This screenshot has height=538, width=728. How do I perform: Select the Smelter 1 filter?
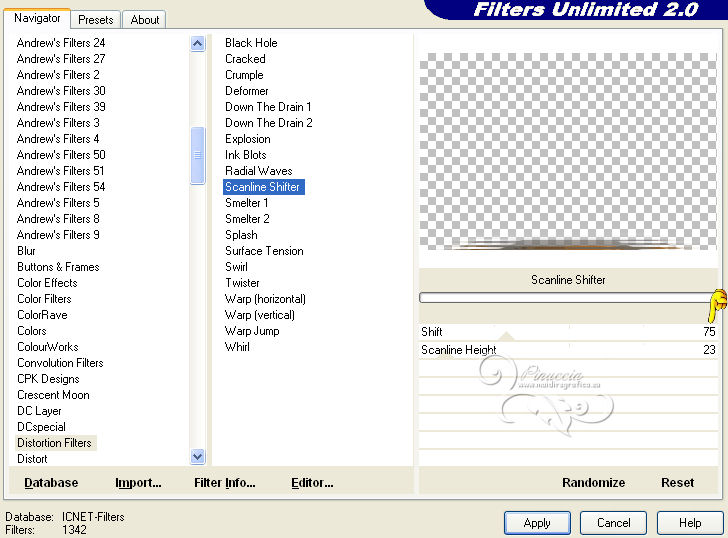247,203
